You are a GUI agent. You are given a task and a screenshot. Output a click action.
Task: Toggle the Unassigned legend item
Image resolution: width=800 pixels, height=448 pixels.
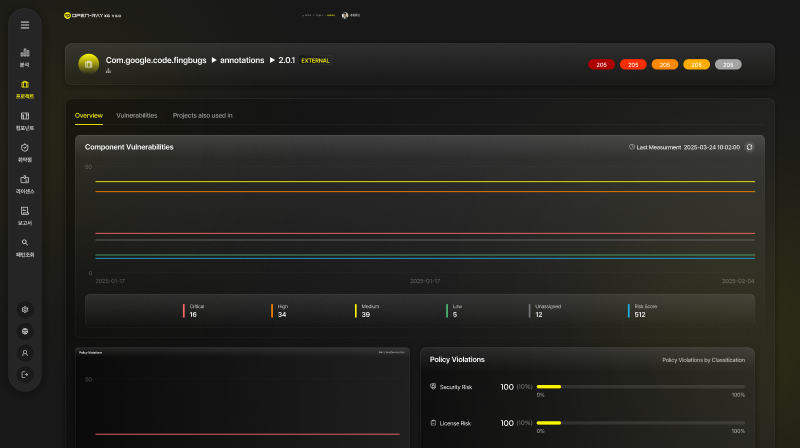coord(545,311)
